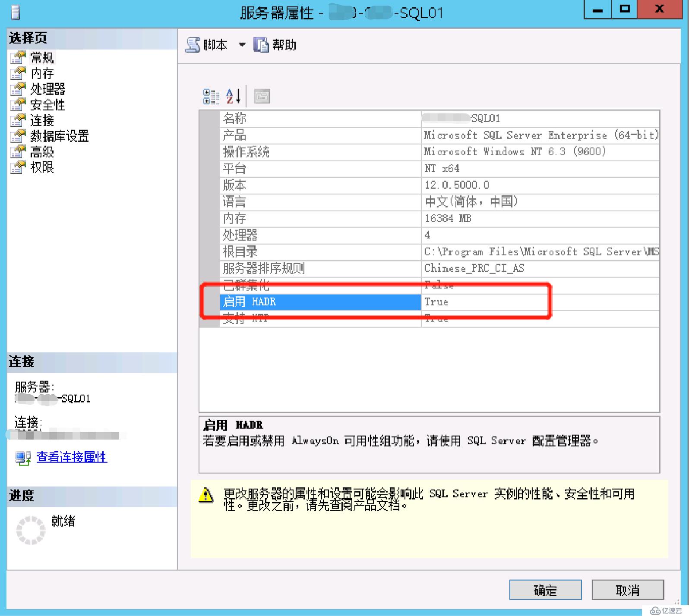Click the 就绪 progress spinner
This screenshot has width=689, height=616.
pos(30,530)
